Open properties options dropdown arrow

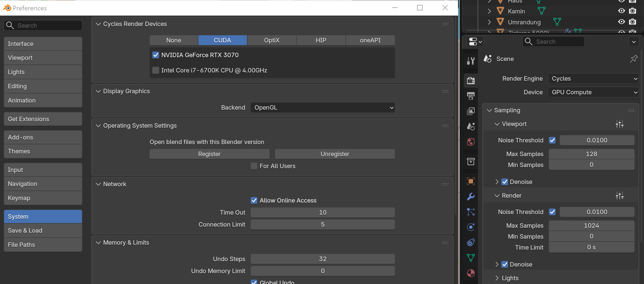pos(634,42)
